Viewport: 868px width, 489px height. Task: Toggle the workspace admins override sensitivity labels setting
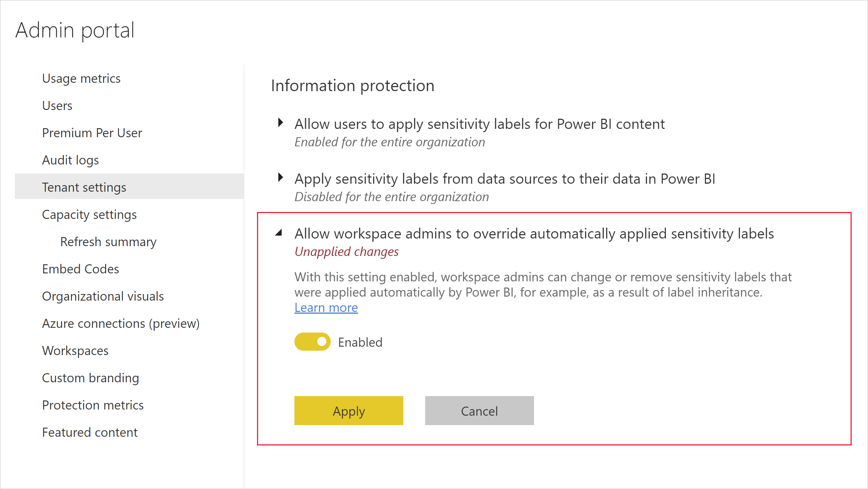[x=312, y=341]
